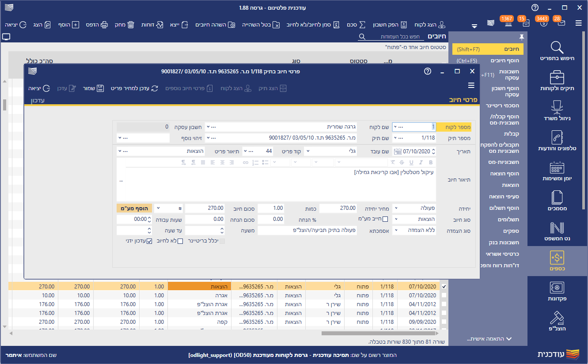The width and height of the screenshot is (588, 364).
Task: Open the 'פקדונות' deposits module
Action: pos(558,292)
